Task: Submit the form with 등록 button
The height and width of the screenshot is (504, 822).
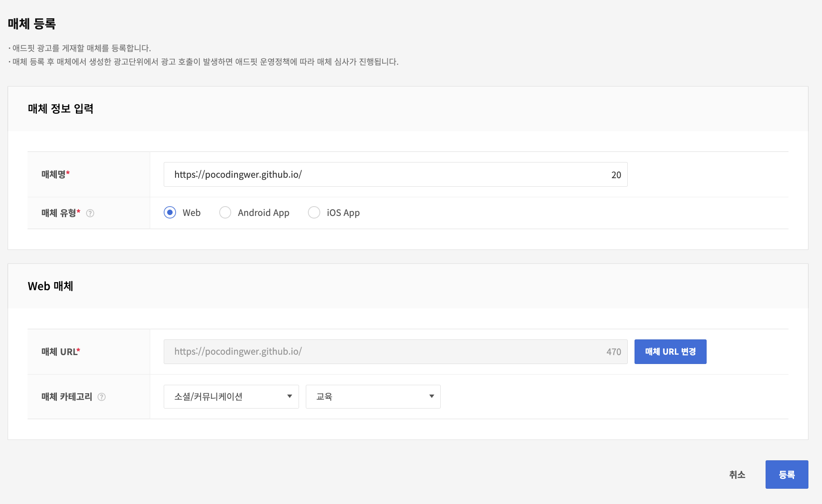Action: 786,475
